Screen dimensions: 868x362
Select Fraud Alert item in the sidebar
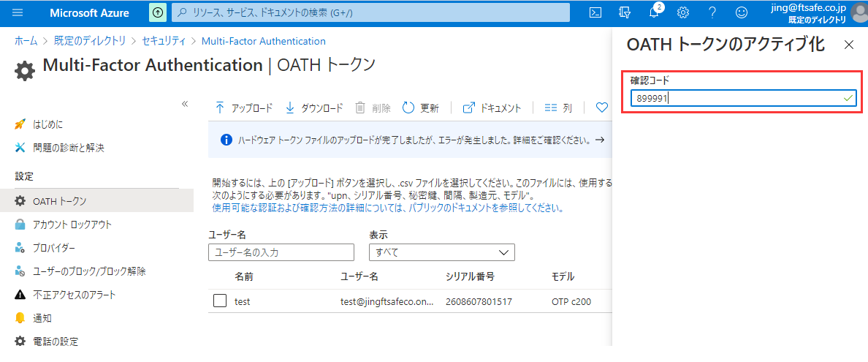click(x=74, y=295)
